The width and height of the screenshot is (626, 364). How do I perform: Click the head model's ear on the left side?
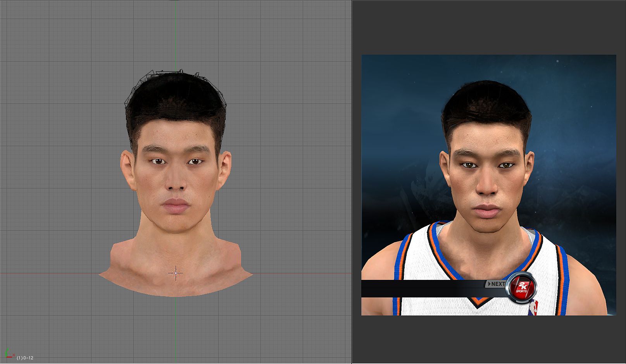coord(127,170)
